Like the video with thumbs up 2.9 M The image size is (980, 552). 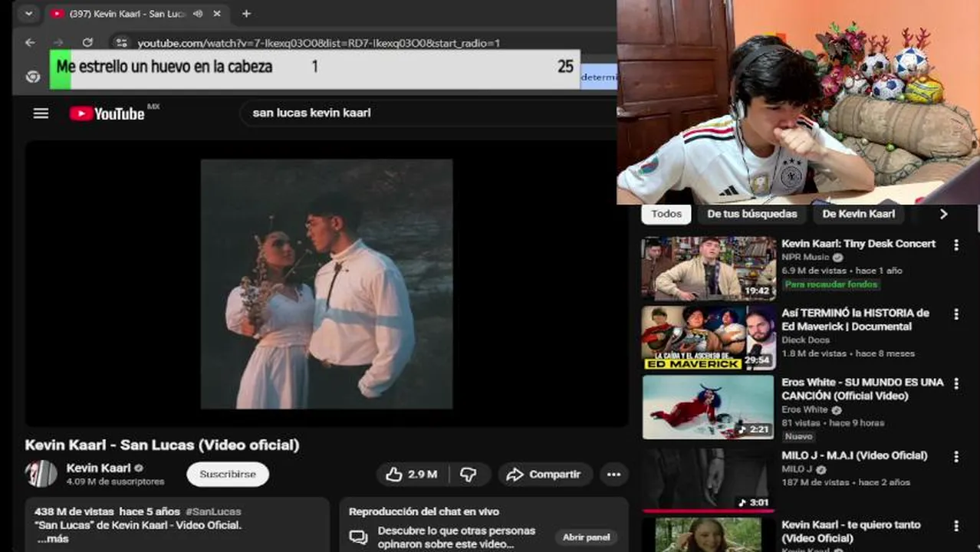(x=413, y=475)
